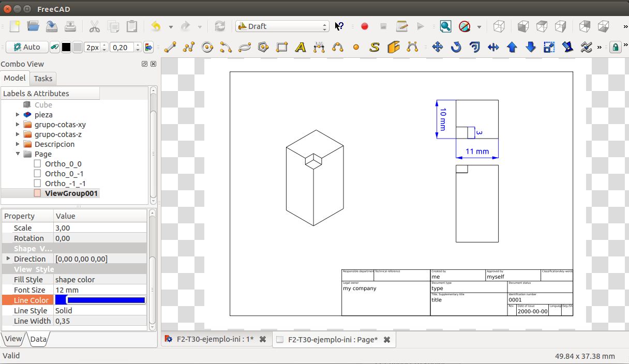This screenshot has height=364, width=629.
Task: Select the Draft Rotate tool
Action: pyautogui.click(x=456, y=48)
